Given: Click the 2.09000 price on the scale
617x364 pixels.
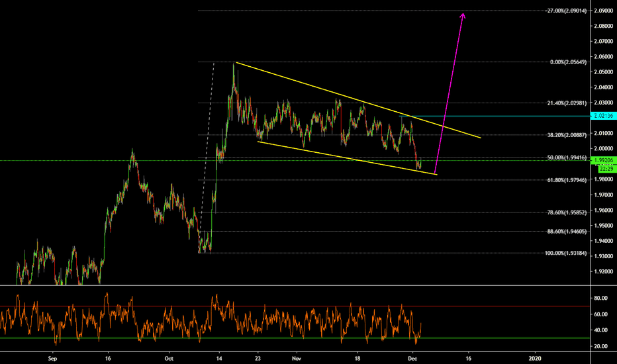Looking at the screenshot, I should click(x=604, y=11).
